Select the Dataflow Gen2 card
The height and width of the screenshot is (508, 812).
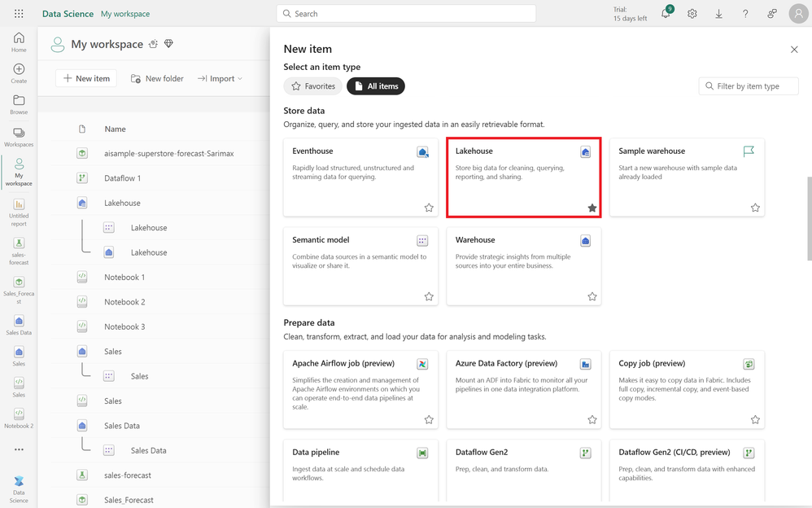tap(523, 471)
